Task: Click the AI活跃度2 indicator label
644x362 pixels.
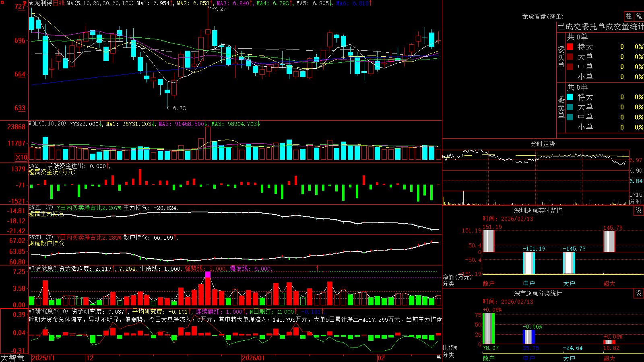Action: (x=42, y=268)
